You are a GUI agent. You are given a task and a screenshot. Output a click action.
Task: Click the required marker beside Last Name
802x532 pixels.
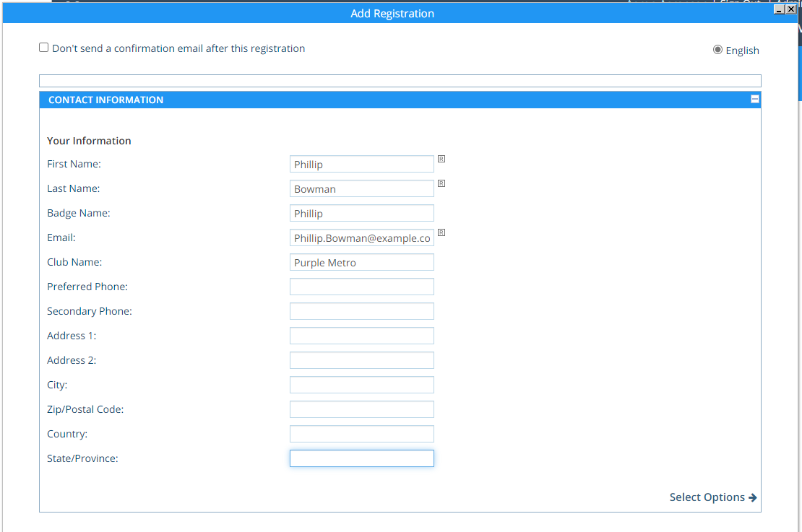(x=441, y=183)
